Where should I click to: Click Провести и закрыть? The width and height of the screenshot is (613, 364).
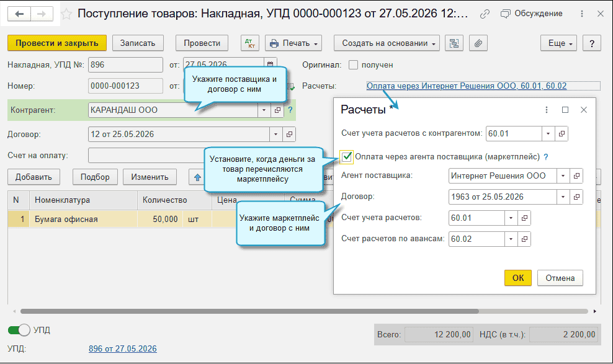pos(57,43)
